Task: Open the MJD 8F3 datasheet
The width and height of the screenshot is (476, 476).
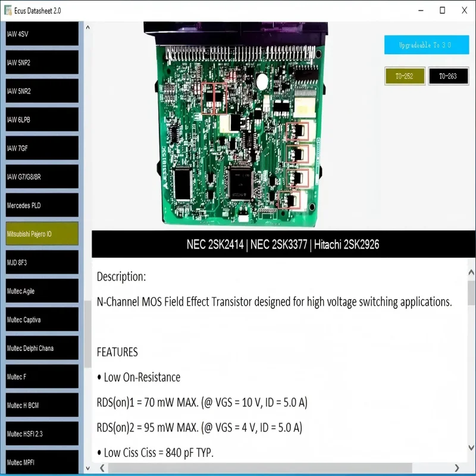Action: click(40, 262)
